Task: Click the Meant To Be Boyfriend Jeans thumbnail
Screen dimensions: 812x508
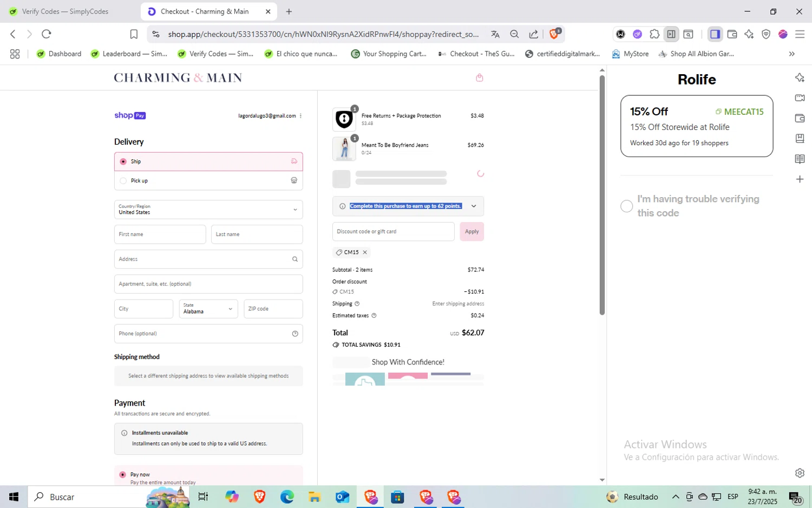Action: coord(344,149)
